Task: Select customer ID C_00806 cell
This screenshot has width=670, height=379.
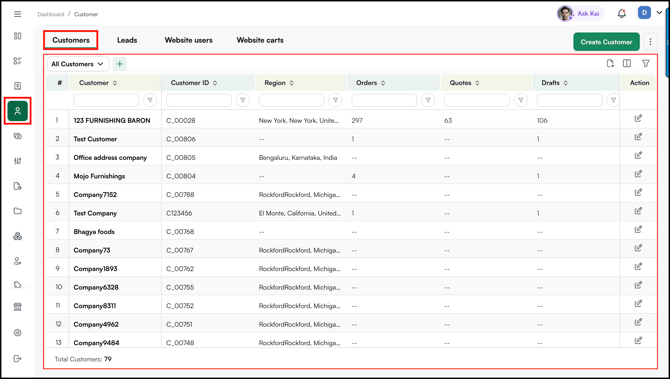Action: coord(181,139)
